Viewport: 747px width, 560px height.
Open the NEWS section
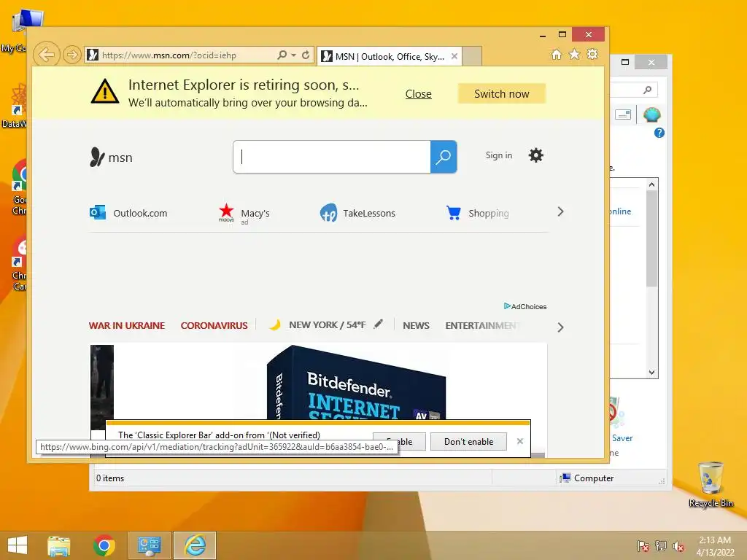pyautogui.click(x=416, y=326)
